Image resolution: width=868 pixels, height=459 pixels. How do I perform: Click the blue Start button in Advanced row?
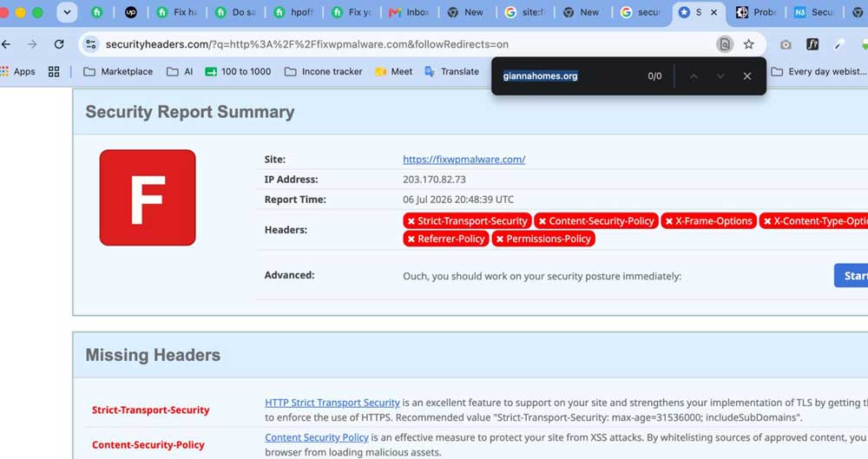coord(852,276)
